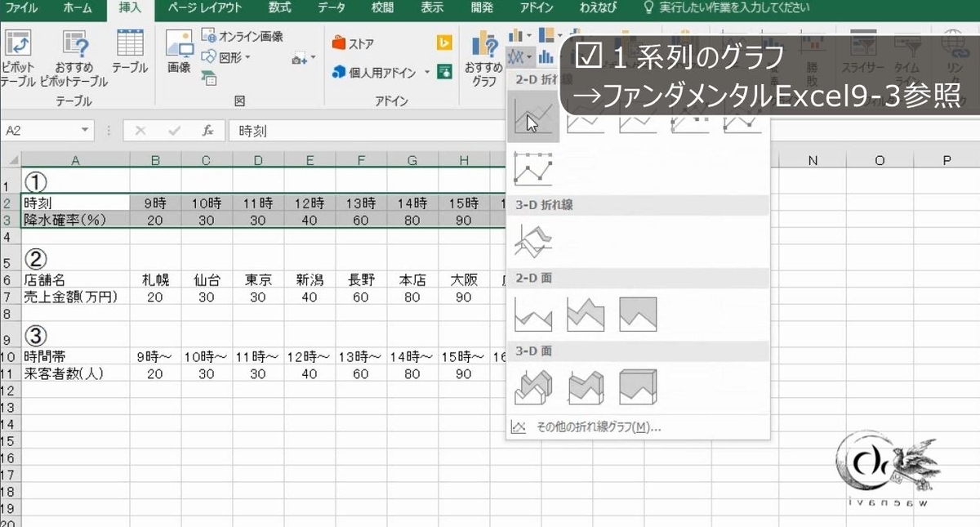980x527 pixels.
Task: Select the basic 2-D area chart
Action: click(x=532, y=314)
